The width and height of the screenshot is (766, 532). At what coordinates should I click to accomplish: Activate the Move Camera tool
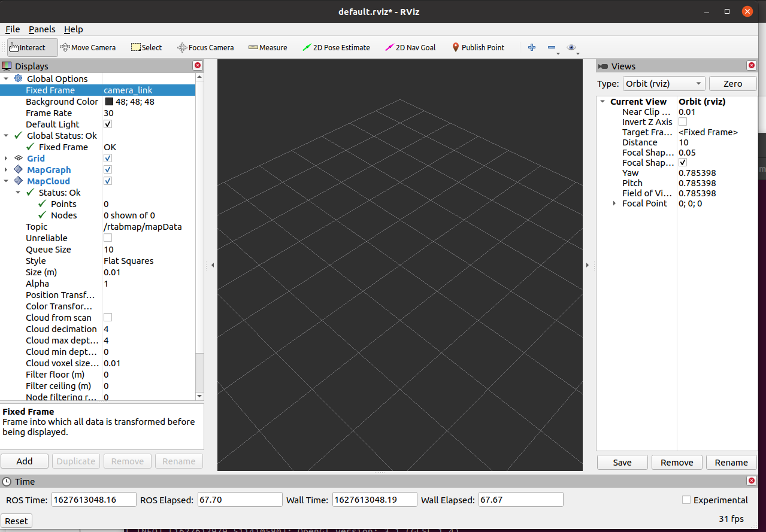pos(88,48)
